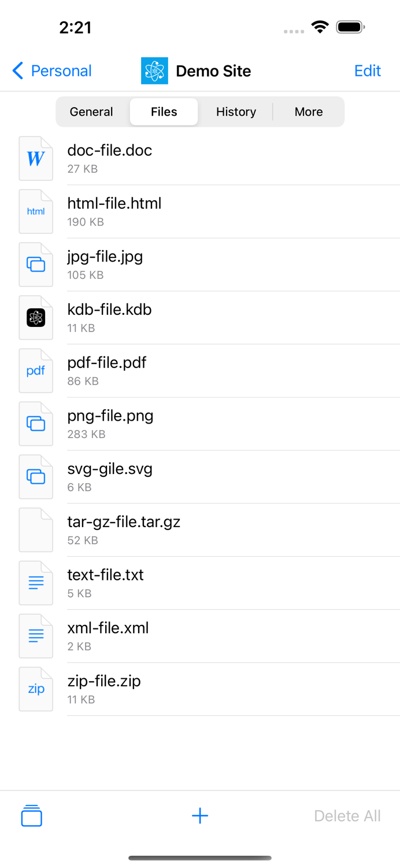This screenshot has width=400, height=868.
Task: Switch to the More tab
Action: (x=308, y=112)
